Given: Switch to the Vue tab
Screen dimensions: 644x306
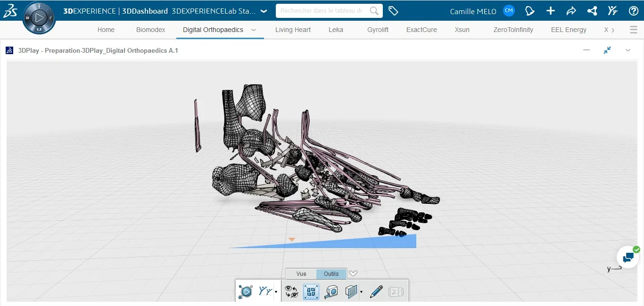Looking at the screenshot, I should coord(301,274).
